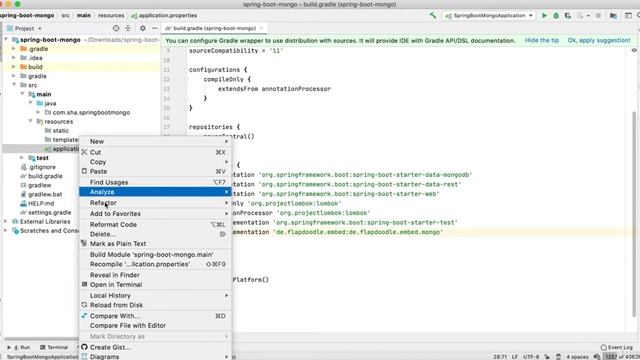The height and width of the screenshot is (360, 640).
Task: Click the read-only lock icon in status bar
Action: pos(547,357)
